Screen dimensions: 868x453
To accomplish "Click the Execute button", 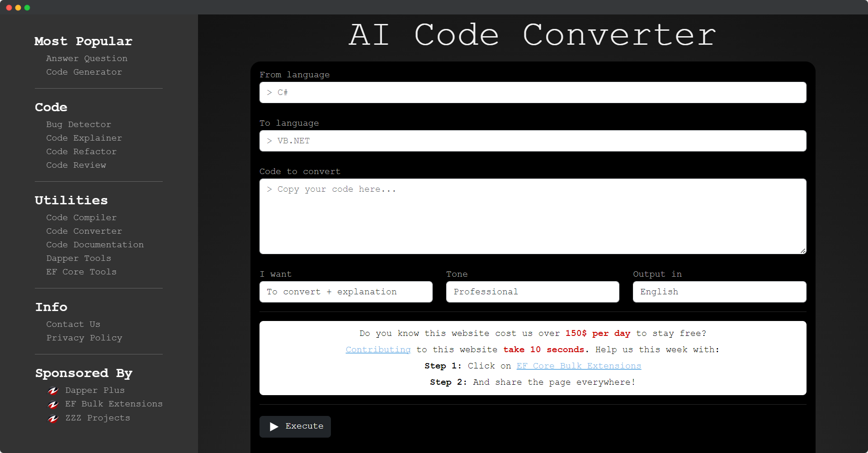I will [295, 426].
